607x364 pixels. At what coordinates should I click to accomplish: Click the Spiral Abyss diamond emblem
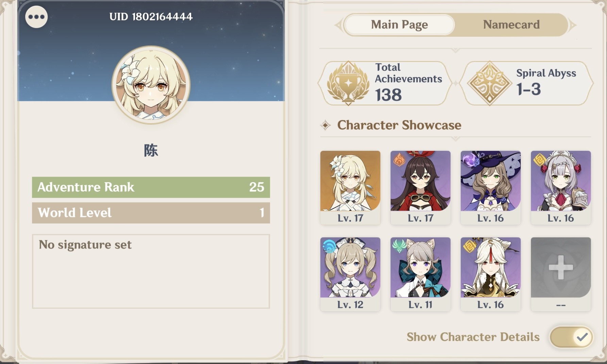(x=489, y=83)
